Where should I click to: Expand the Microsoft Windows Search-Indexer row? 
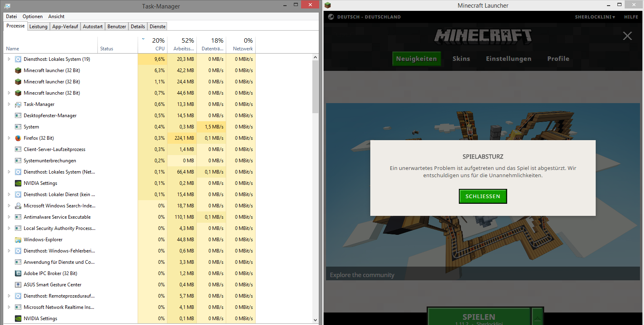(9, 206)
